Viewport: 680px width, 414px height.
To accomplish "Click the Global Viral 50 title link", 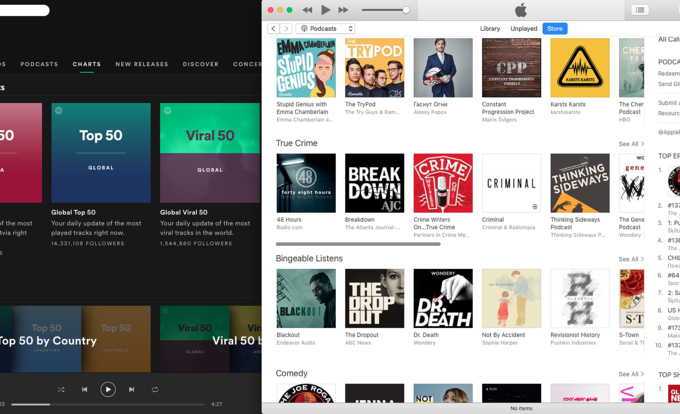I will click(x=183, y=212).
